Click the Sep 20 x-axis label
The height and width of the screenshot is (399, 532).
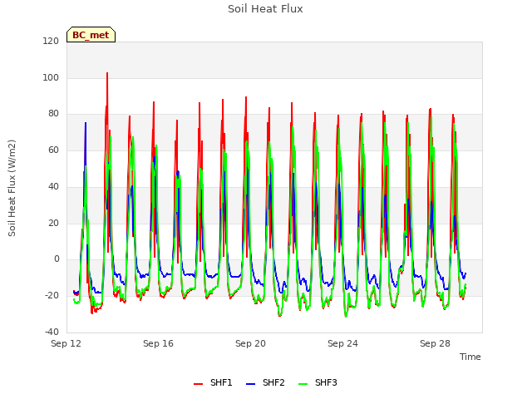[x=250, y=343]
